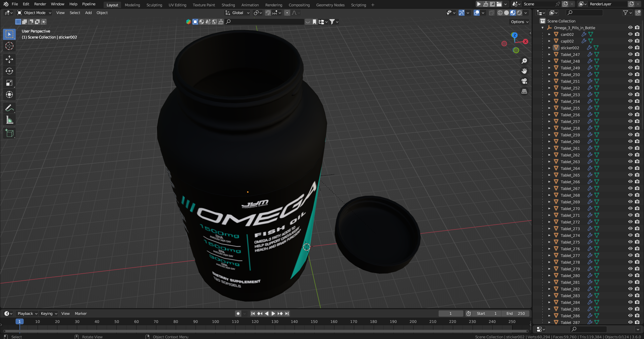Click the timeline playhead at frame 1
The height and width of the screenshot is (339, 644).
coord(19,322)
